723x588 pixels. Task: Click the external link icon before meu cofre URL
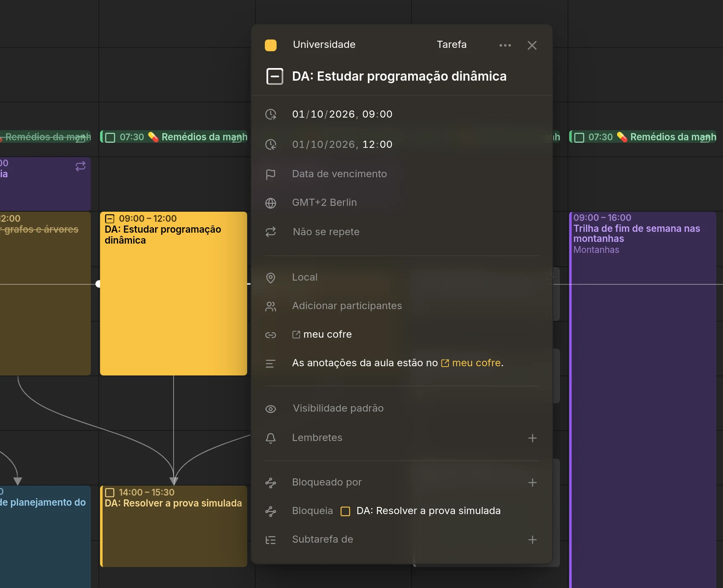click(296, 334)
